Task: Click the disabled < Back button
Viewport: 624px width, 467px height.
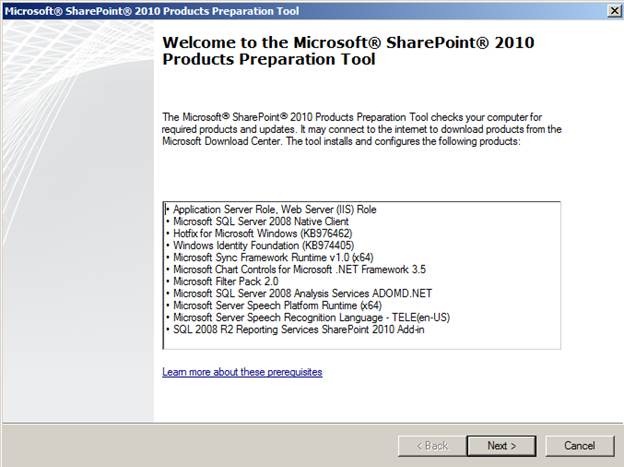Action: [x=432, y=446]
